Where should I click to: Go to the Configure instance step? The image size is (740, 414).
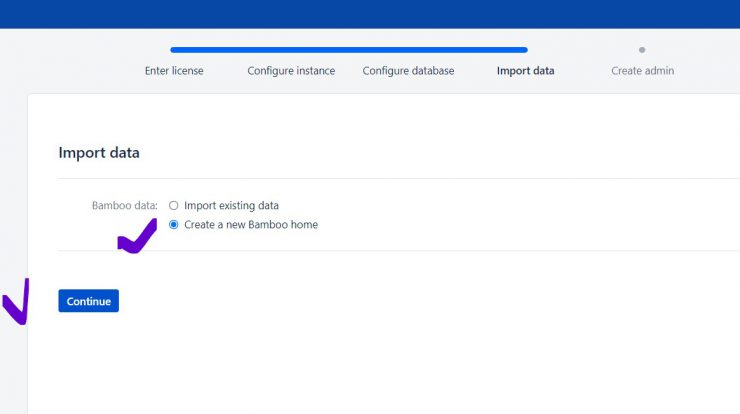click(x=291, y=71)
